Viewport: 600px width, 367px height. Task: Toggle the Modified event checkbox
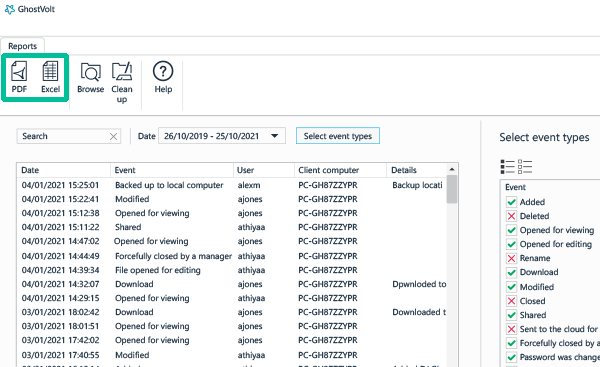(511, 287)
